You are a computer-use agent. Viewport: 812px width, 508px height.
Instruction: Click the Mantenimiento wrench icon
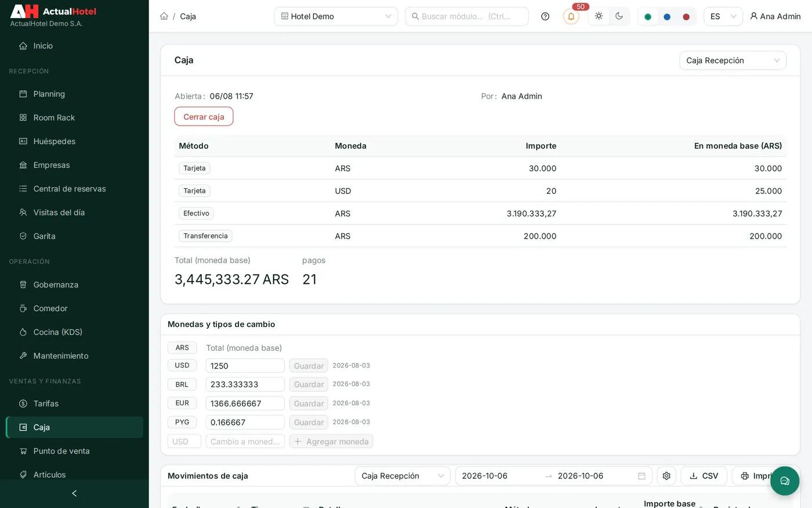(x=23, y=356)
